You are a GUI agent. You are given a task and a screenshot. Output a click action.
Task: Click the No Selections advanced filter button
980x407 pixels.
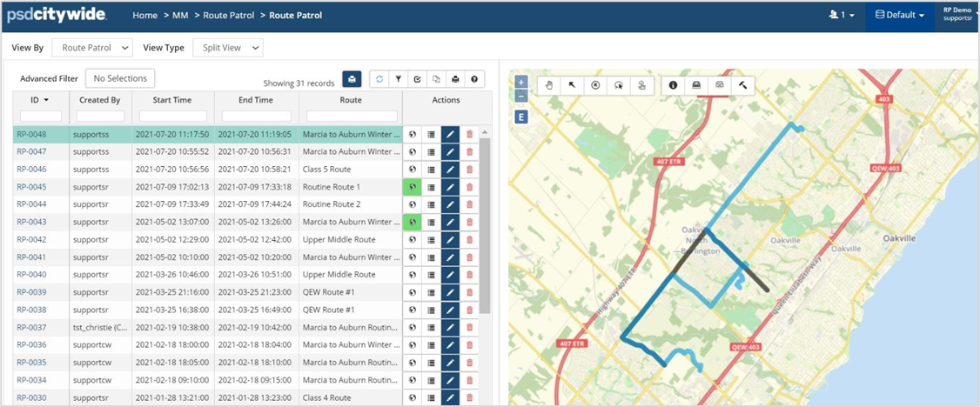[x=120, y=78]
